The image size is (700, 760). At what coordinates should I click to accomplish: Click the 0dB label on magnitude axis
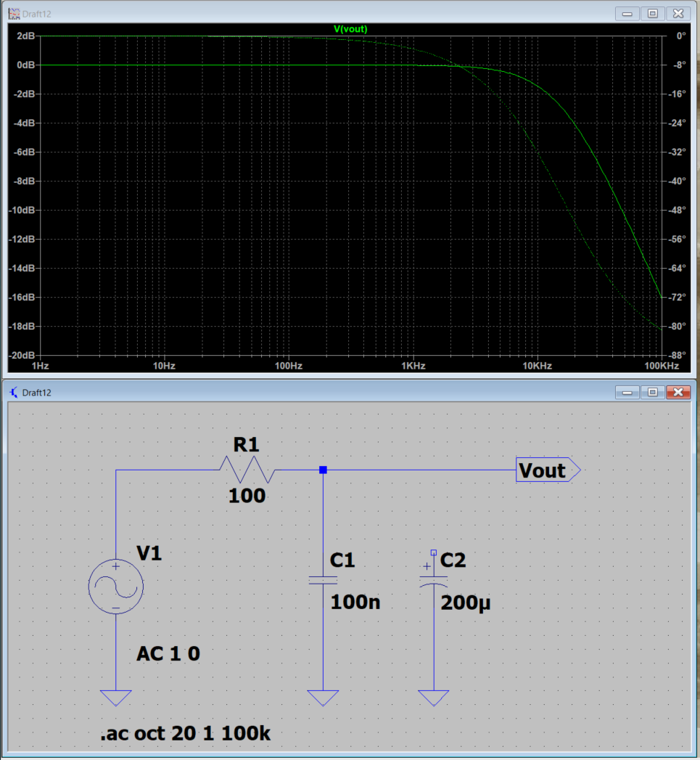coord(25,65)
